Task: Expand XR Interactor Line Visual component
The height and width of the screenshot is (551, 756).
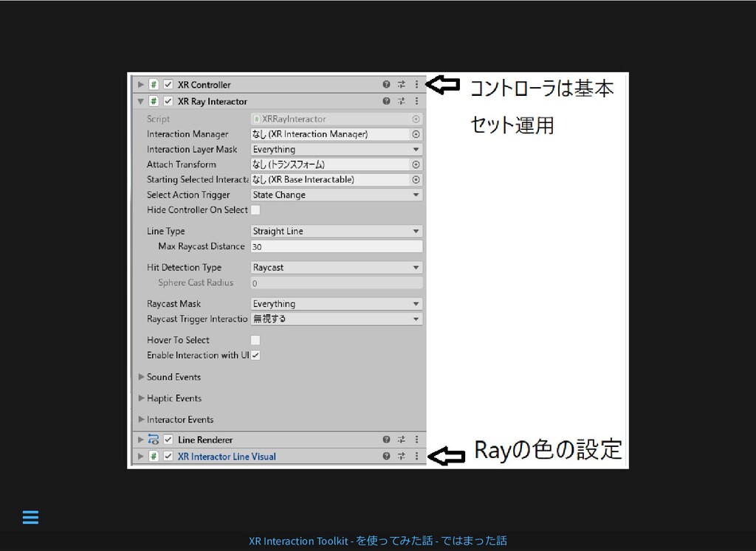Action: tap(141, 456)
